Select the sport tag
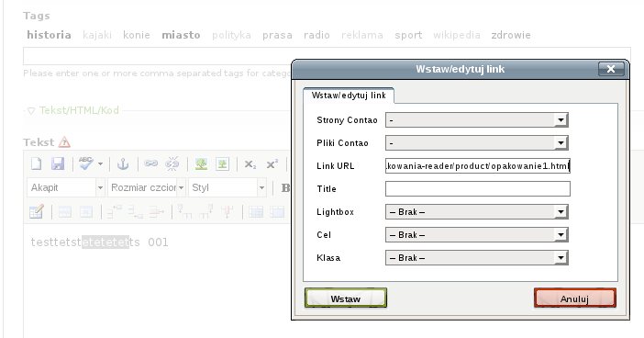 coord(408,35)
